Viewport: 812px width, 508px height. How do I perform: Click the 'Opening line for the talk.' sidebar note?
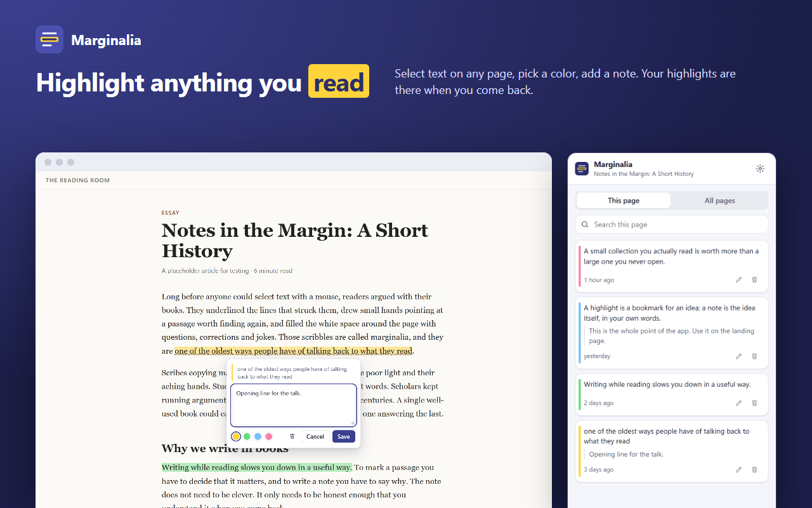coord(626,454)
